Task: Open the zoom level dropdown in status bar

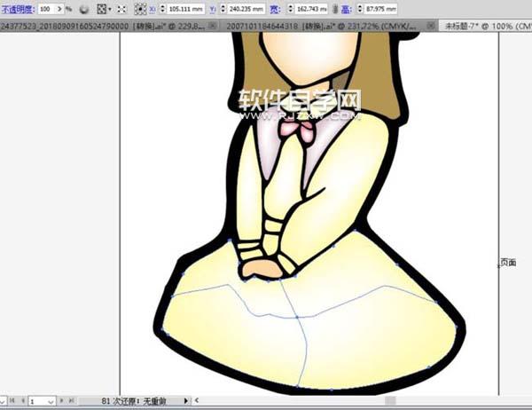Action: click(x=3, y=401)
